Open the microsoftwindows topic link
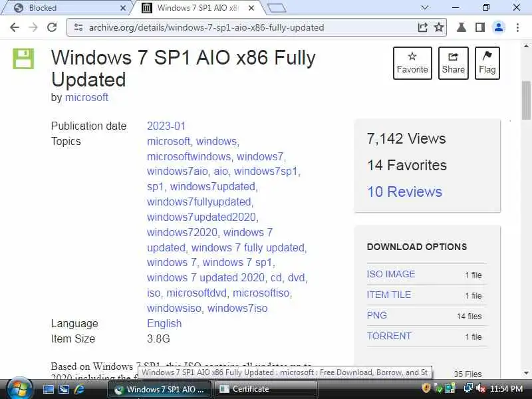Image resolution: width=532 pixels, height=399 pixels. coord(189,156)
